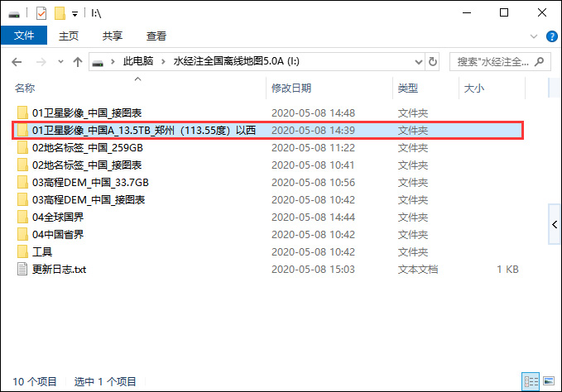Switch to details view in status bar

[x=531, y=381]
